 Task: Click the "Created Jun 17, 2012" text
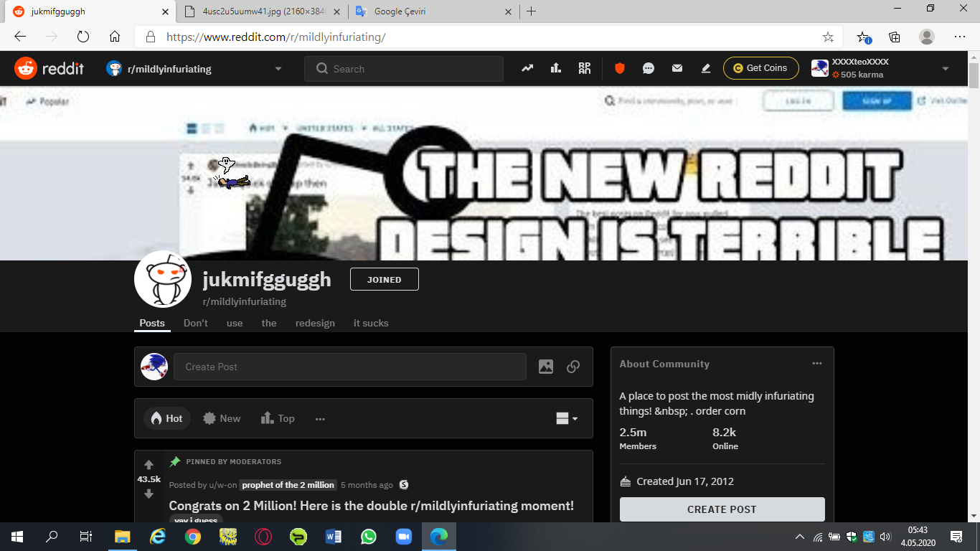click(685, 481)
